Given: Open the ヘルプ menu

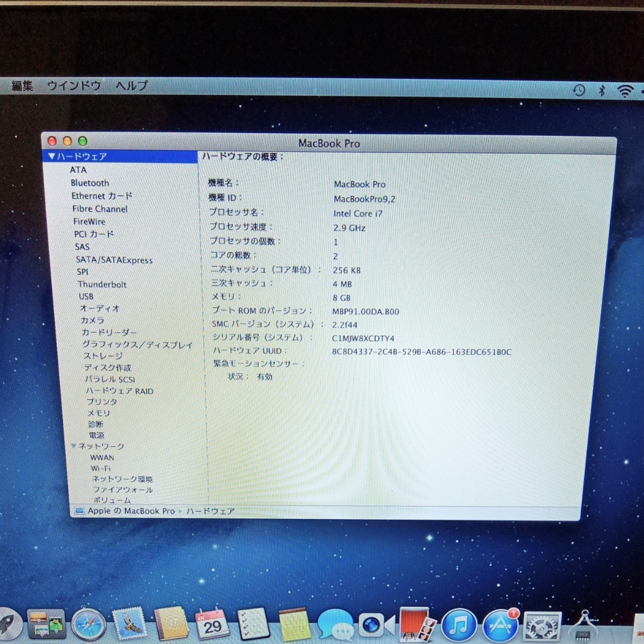Looking at the screenshot, I should (132, 85).
